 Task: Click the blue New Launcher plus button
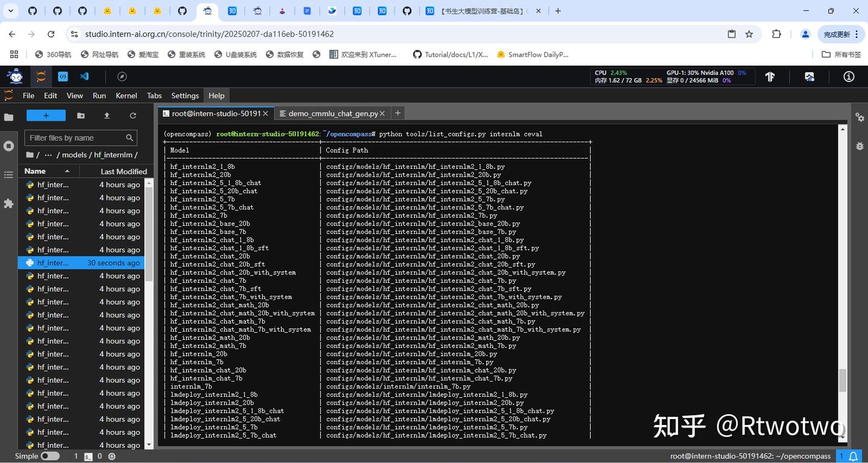(x=46, y=116)
